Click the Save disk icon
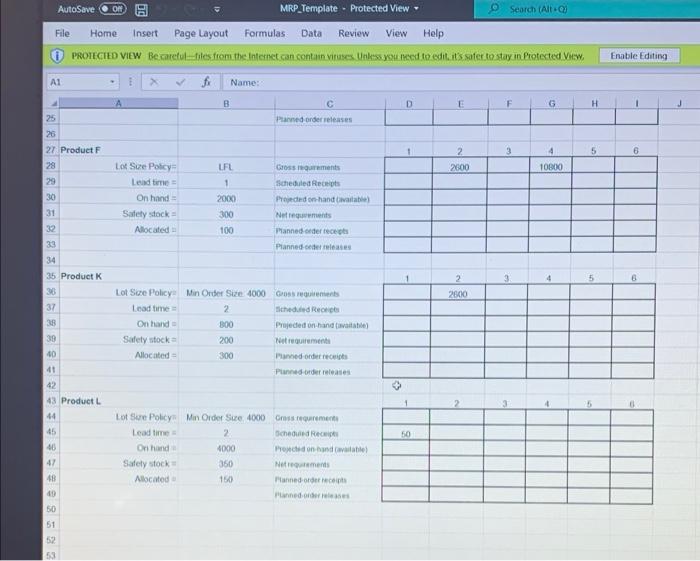 point(142,9)
